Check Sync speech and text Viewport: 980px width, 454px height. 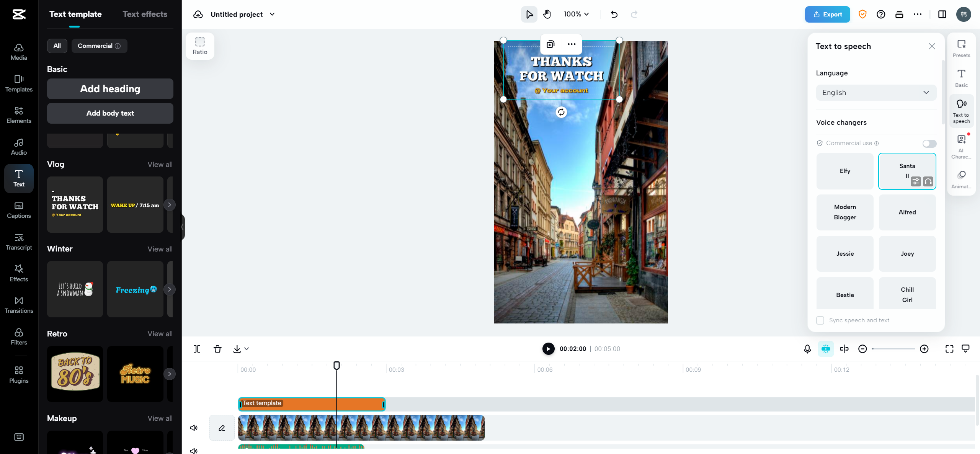[x=820, y=320]
